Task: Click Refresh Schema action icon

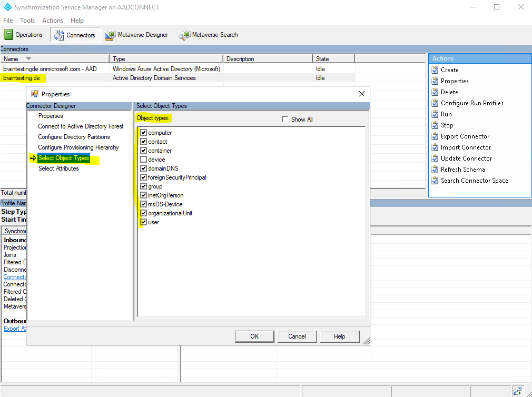Action: [435, 170]
